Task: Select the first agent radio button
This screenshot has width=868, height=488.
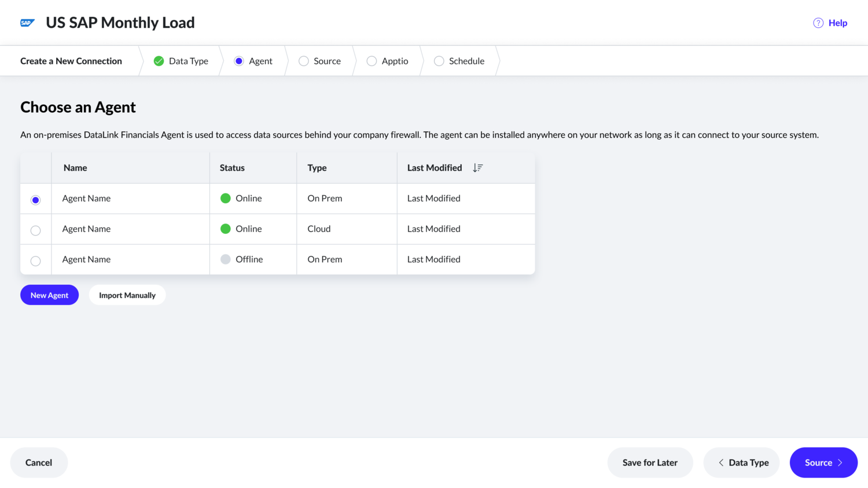Action: point(35,200)
